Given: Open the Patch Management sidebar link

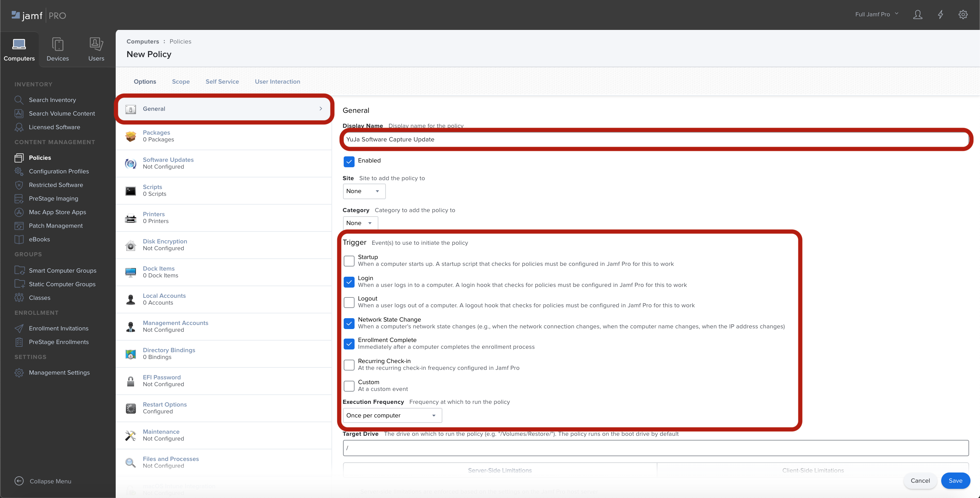Looking at the screenshot, I should coord(56,225).
